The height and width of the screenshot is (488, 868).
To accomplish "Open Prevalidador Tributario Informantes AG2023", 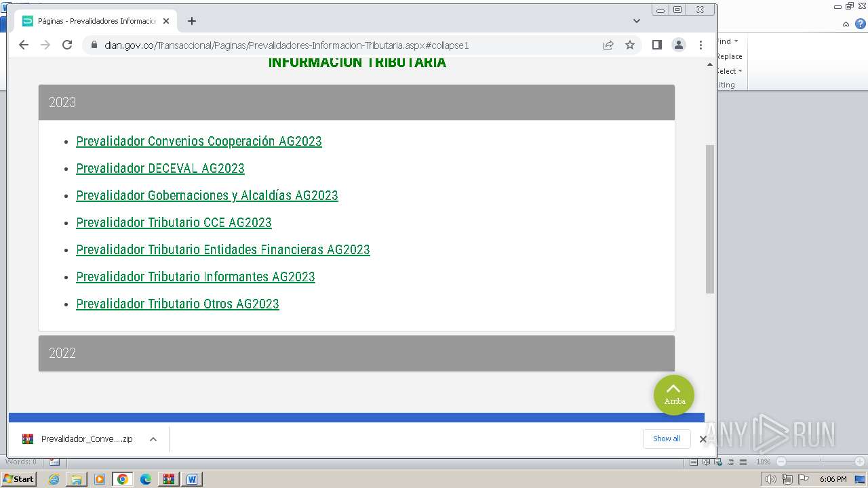I will point(195,277).
